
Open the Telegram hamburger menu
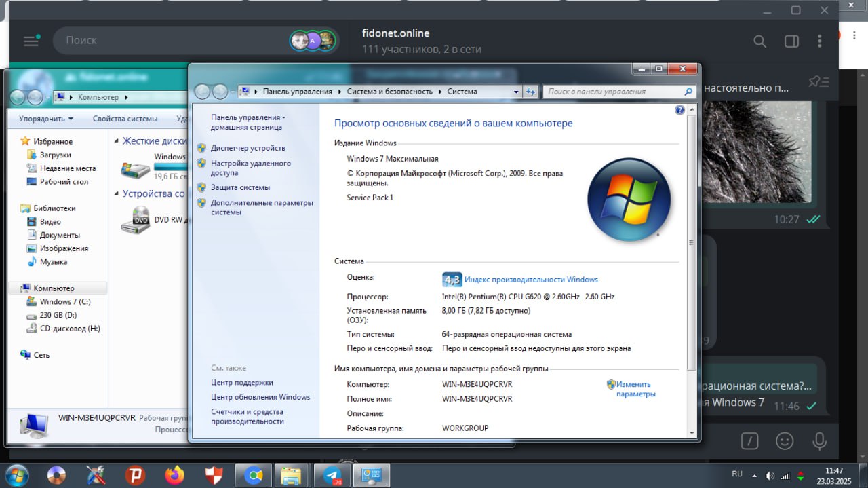[31, 41]
